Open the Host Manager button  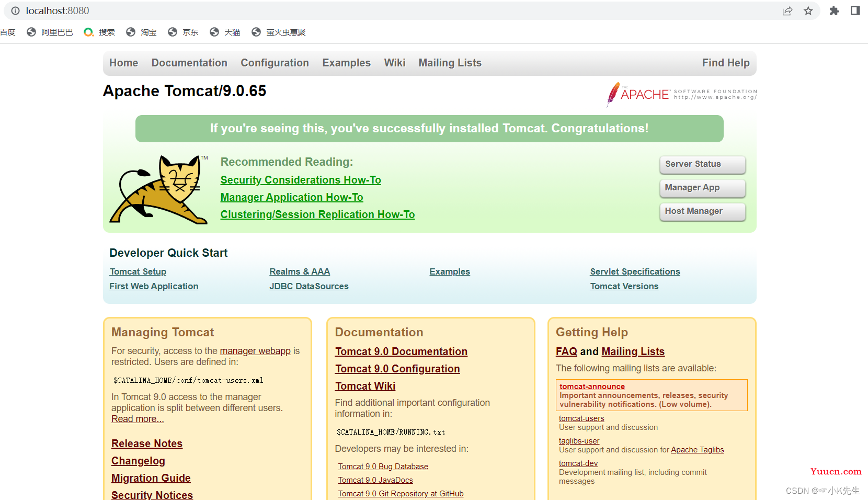[703, 211]
